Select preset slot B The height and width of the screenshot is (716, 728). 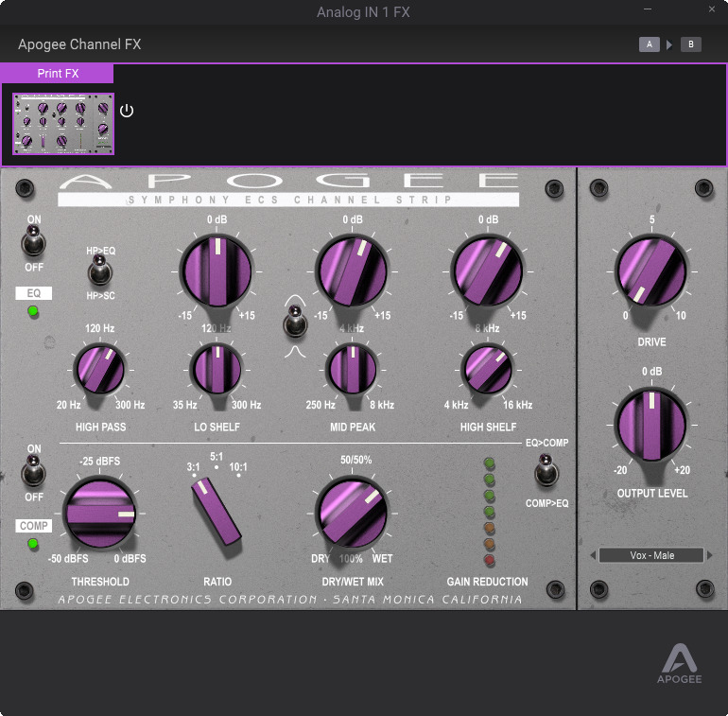pyautogui.click(x=690, y=44)
